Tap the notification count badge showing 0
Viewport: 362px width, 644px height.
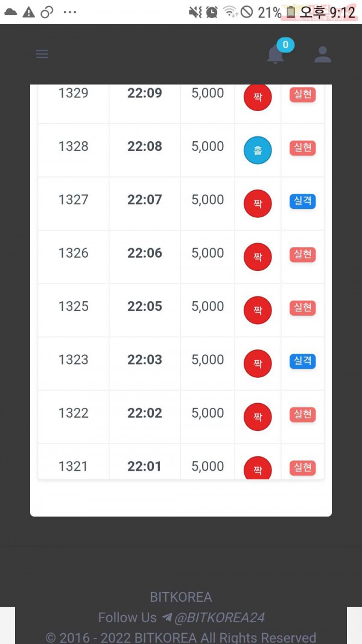(x=285, y=45)
